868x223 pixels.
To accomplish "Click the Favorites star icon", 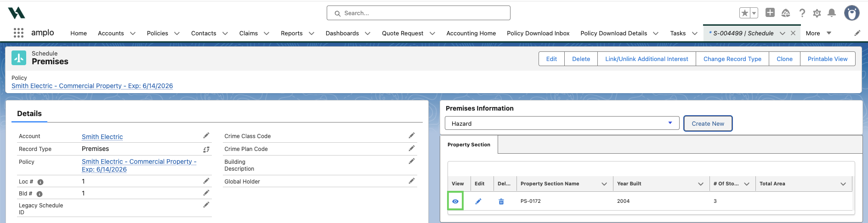I will [x=745, y=13].
